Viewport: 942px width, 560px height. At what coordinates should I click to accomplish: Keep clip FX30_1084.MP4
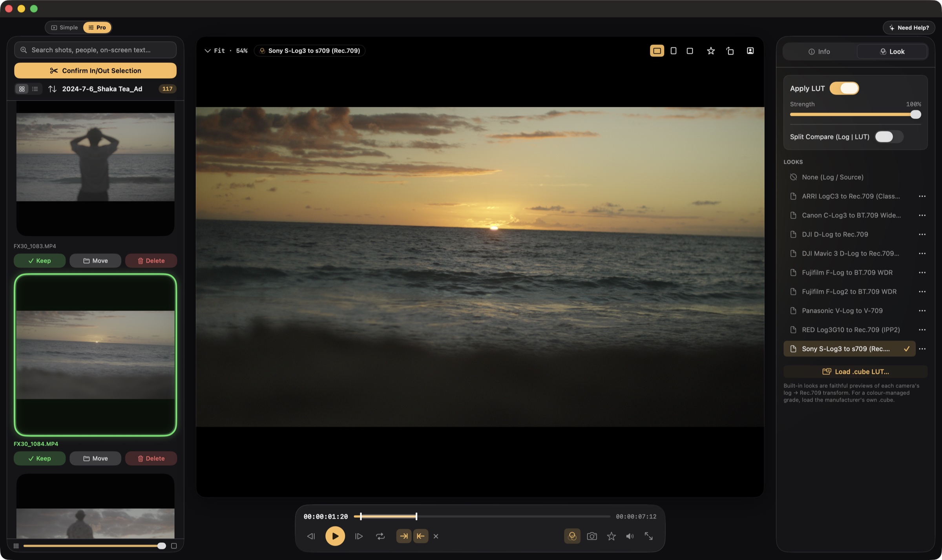click(40, 458)
